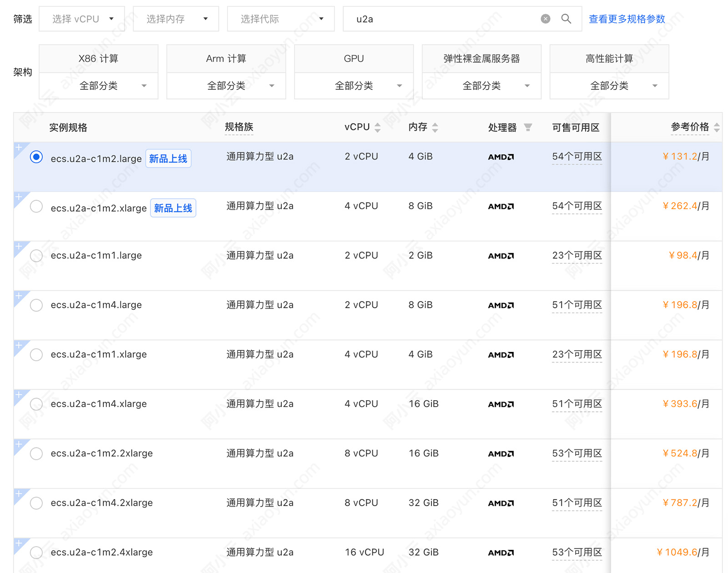
Task: Expand plus corner of ecs.u2a-c1m4.xlarge row
Action: [19, 396]
